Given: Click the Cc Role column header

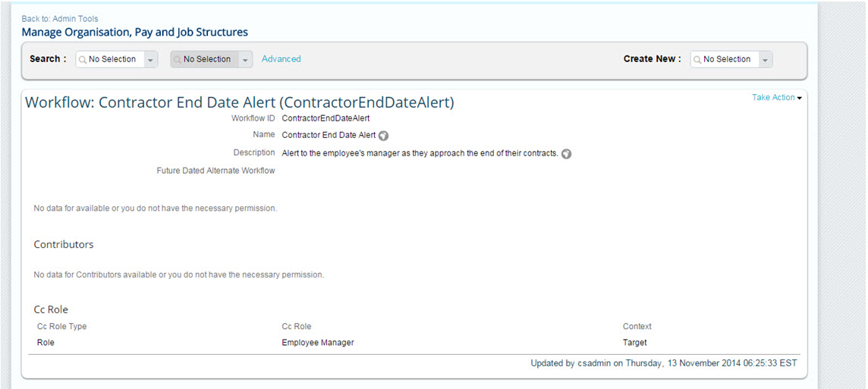Looking at the screenshot, I should coord(297,327).
